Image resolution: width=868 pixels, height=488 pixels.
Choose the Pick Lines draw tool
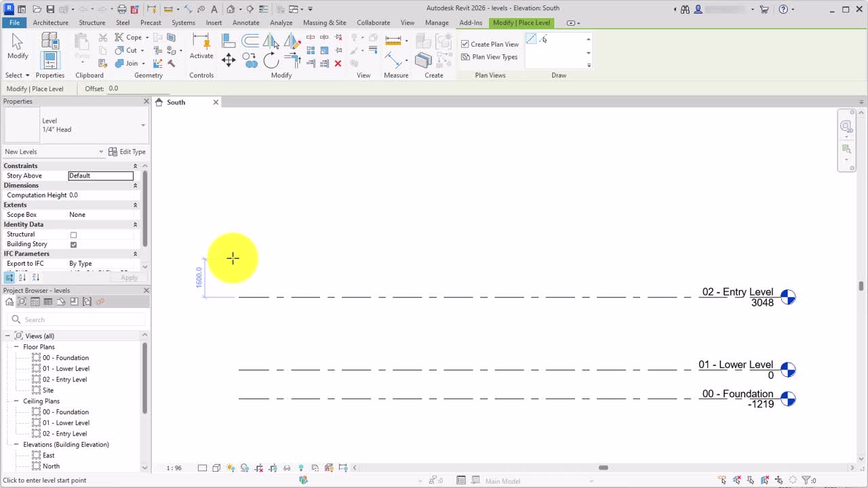click(x=543, y=39)
